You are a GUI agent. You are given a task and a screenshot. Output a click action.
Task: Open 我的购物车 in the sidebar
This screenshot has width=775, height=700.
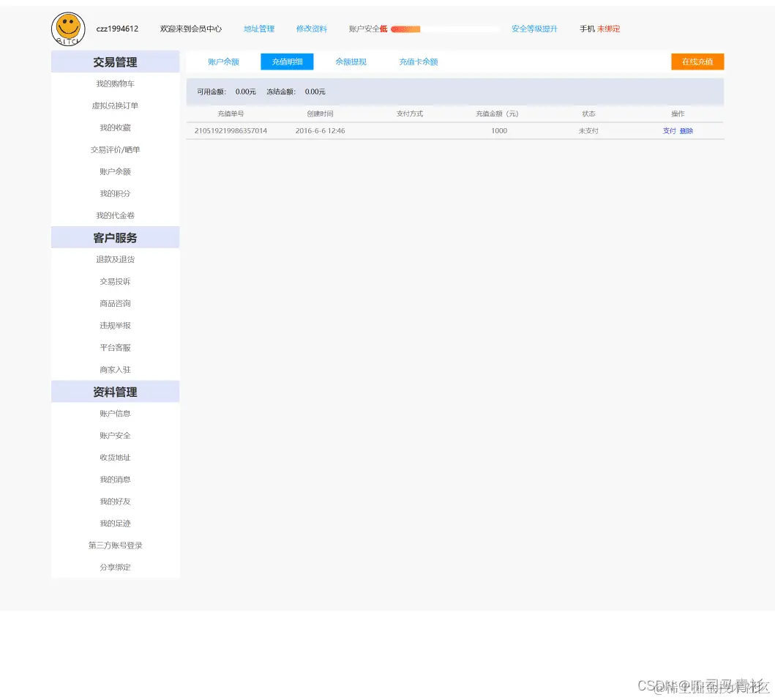(114, 83)
